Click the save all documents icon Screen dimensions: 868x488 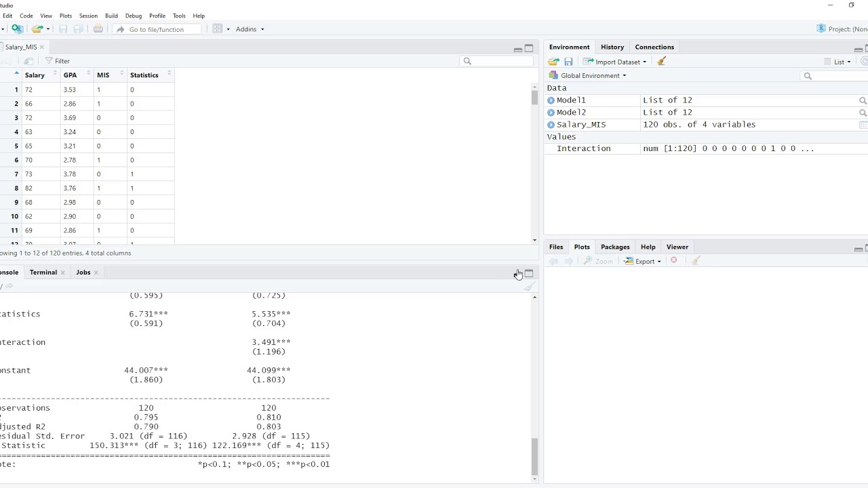click(78, 29)
